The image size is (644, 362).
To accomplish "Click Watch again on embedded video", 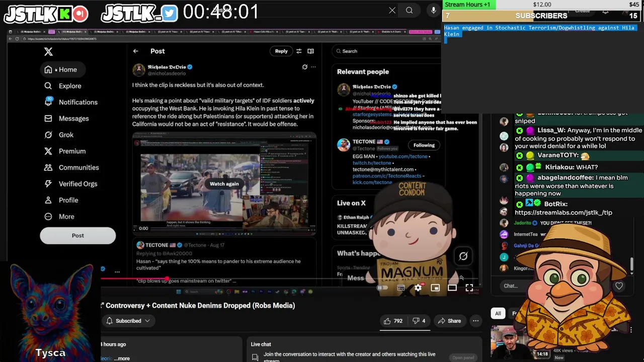I will 224,184.
